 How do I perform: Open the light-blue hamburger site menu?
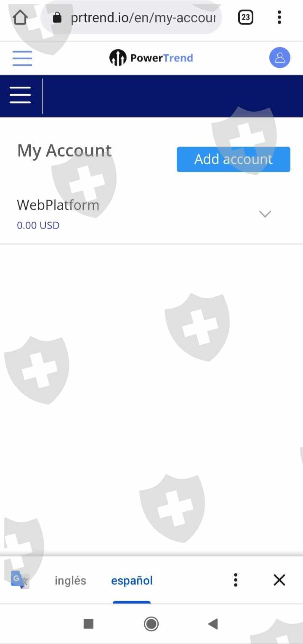tap(22, 58)
